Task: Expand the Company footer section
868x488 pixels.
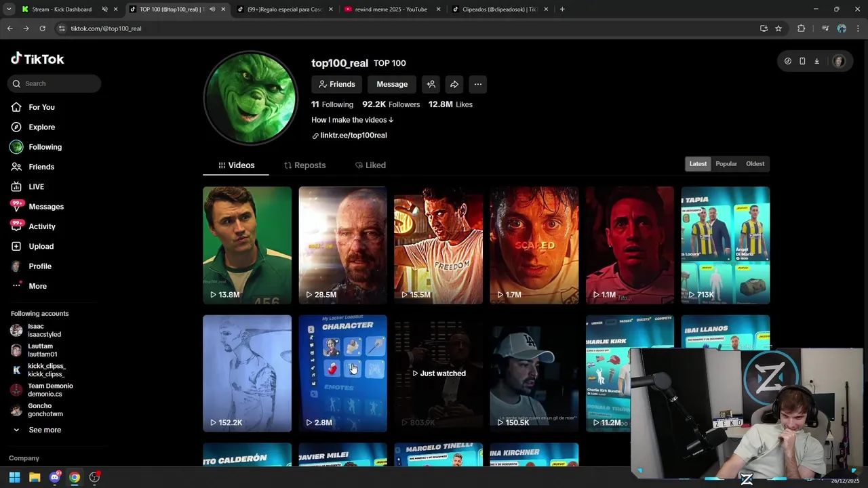Action: pyautogui.click(x=24, y=458)
